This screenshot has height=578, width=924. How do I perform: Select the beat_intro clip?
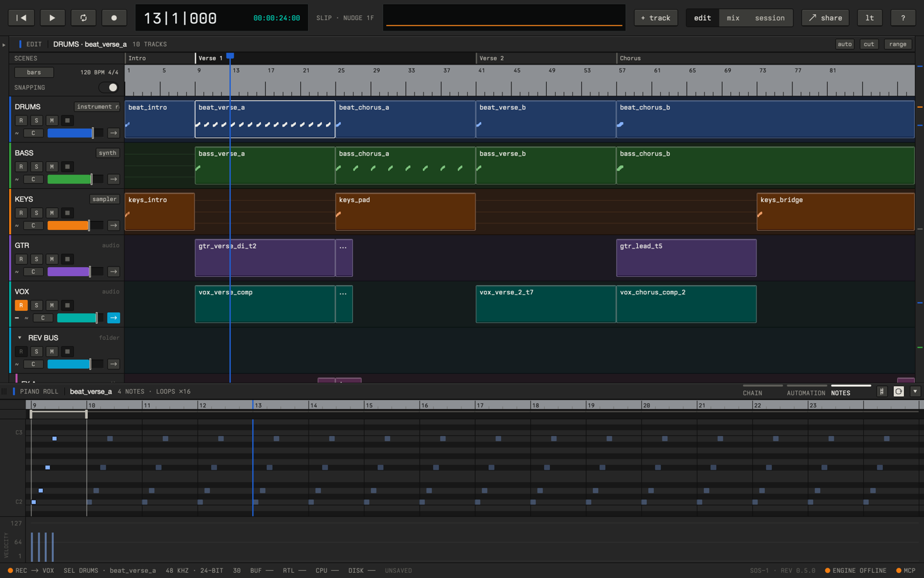point(160,119)
